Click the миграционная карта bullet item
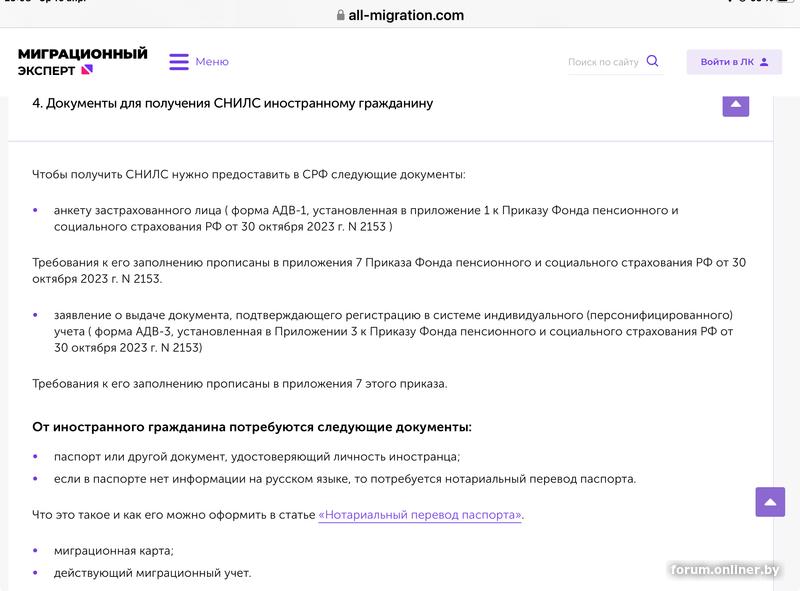Image resolution: width=800 pixels, height=591 pixels. [114, 551]
